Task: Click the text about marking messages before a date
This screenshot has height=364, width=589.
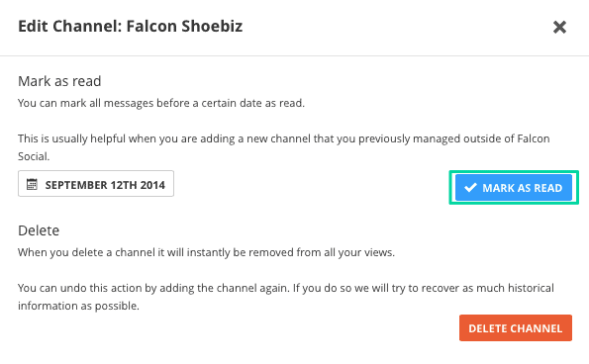Action: click(x=161, y=103)
